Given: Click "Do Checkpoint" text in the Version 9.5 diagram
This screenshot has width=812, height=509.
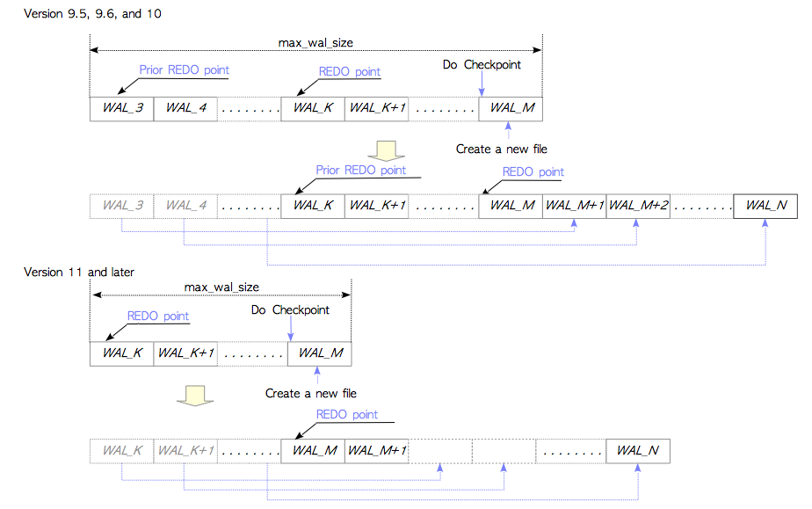Looking at the screenshot, I should click(482, 65).
